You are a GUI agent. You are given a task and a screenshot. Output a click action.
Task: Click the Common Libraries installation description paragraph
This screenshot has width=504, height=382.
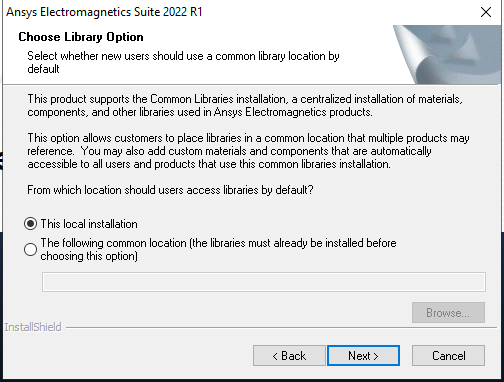(x=245, y=105)
